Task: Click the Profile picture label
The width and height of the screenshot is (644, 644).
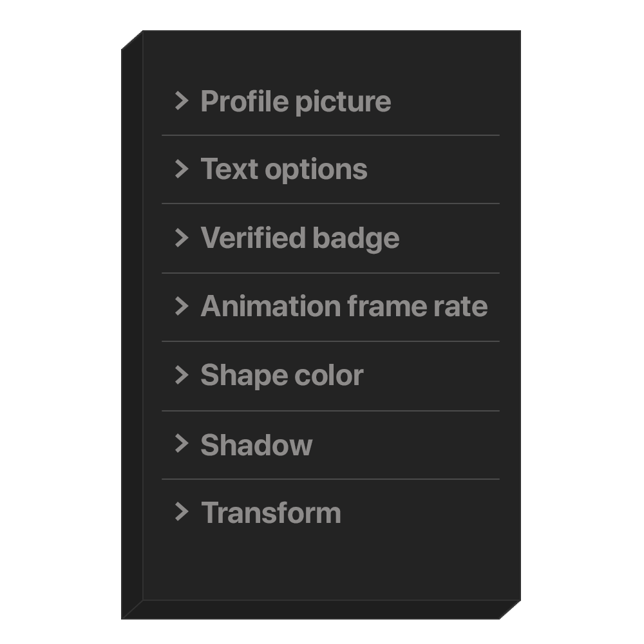Action: pyautogui.click(x=296, y=102)
